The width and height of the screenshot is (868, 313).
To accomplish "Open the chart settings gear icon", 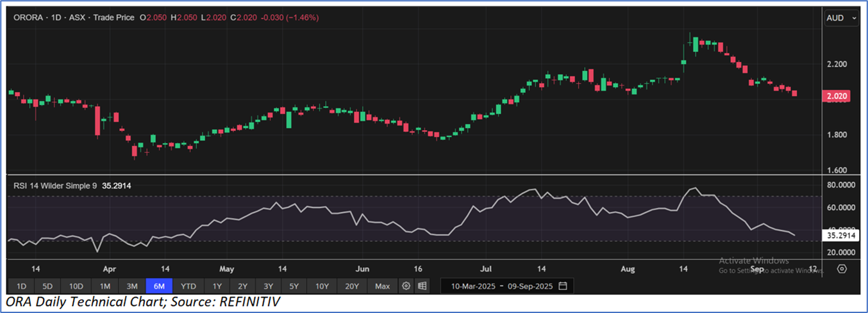I will (x=406, y=285).
